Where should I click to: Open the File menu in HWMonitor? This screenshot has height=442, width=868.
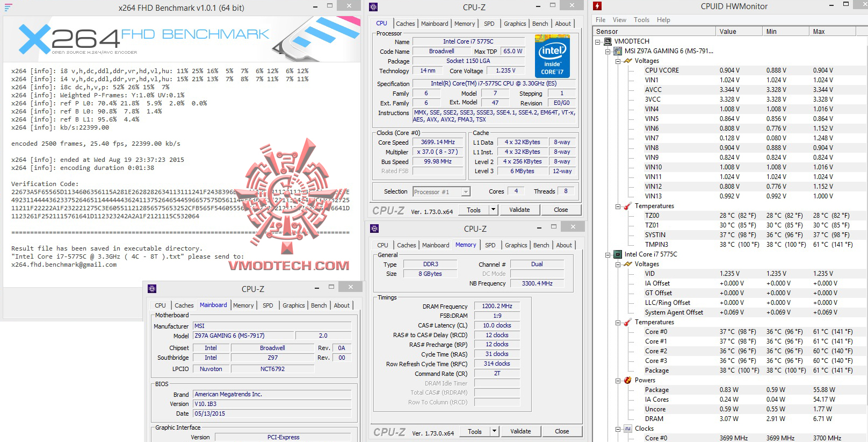601,20
